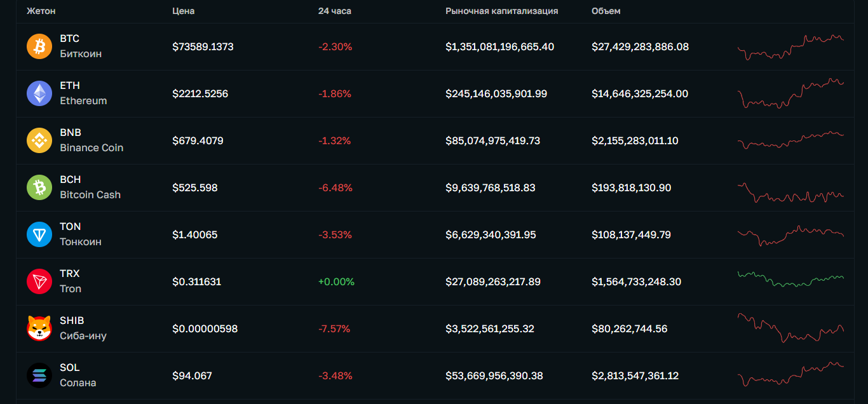The width and height of the screenshot is (868, 404).
Task: Click the Bitcoin (BTC) coin icon
Action: pos(39,46)
